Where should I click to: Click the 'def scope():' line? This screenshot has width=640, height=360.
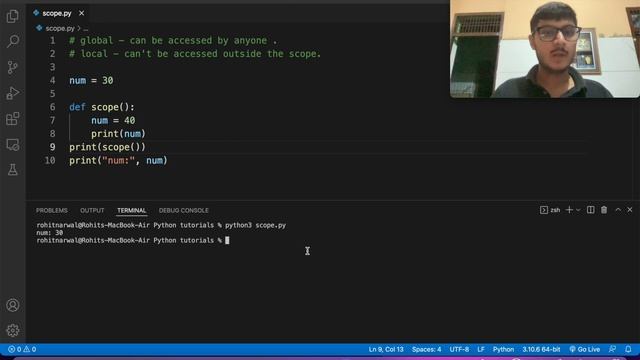click(102, 107)
